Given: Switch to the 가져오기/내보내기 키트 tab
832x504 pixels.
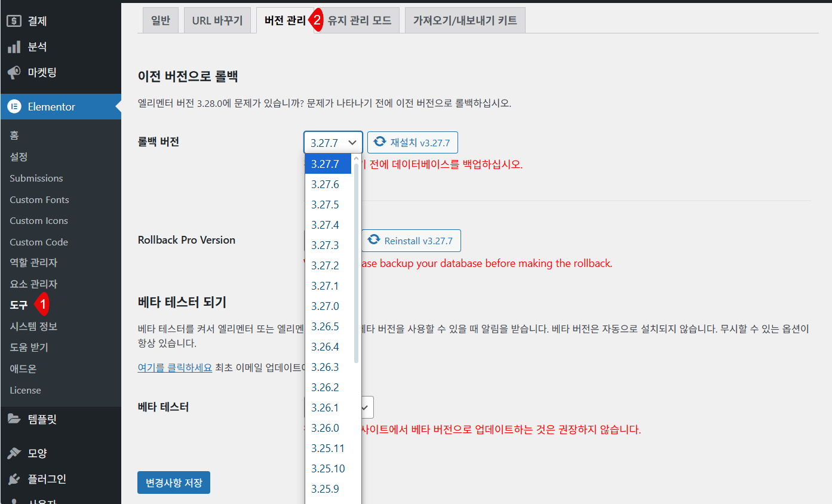Looking at the screenshot, I should (465, 20).
